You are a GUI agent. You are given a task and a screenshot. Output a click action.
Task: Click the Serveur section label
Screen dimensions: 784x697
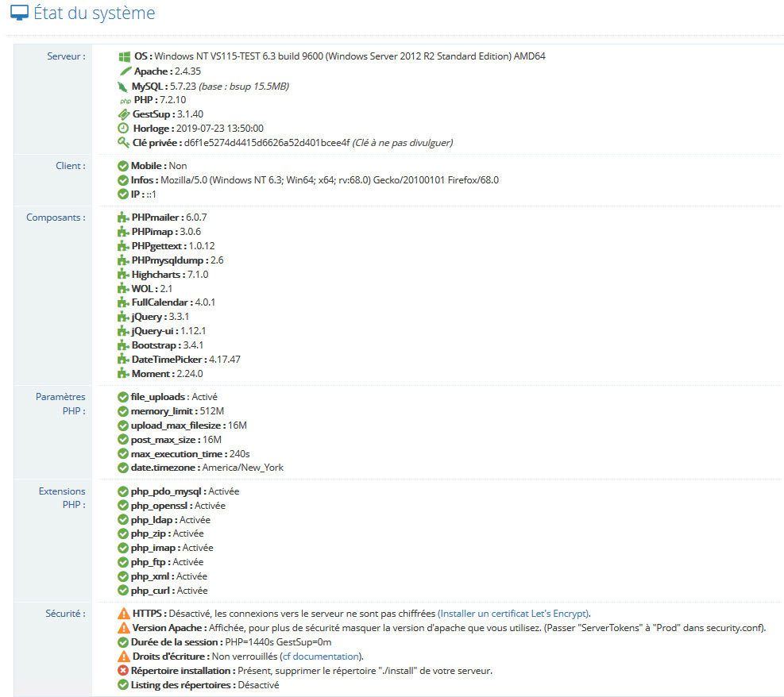point(66,56)
